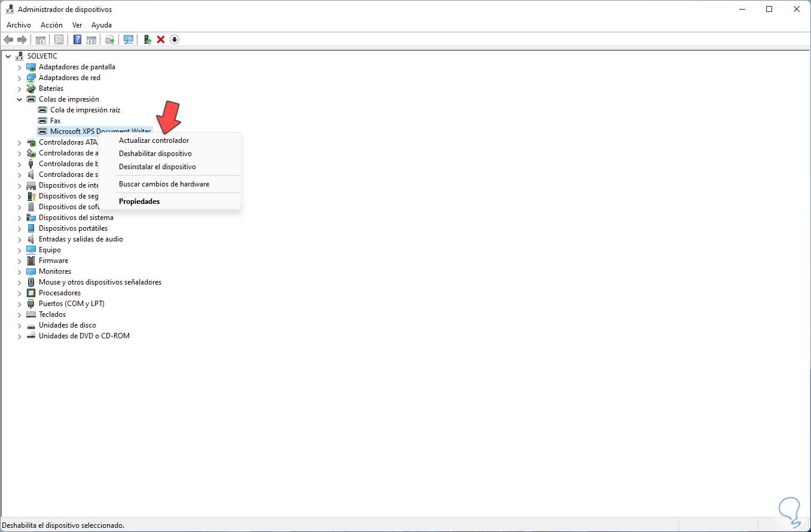811x532 pixels.
Task: Select Desinstalar el dispositivo in context menu
Action: pyautogui.click(x=170, y=167)
